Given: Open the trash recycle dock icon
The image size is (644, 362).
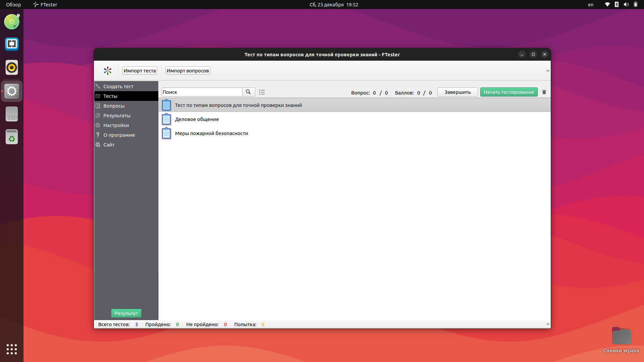Looking at the screenshot, I should [12, 137].
